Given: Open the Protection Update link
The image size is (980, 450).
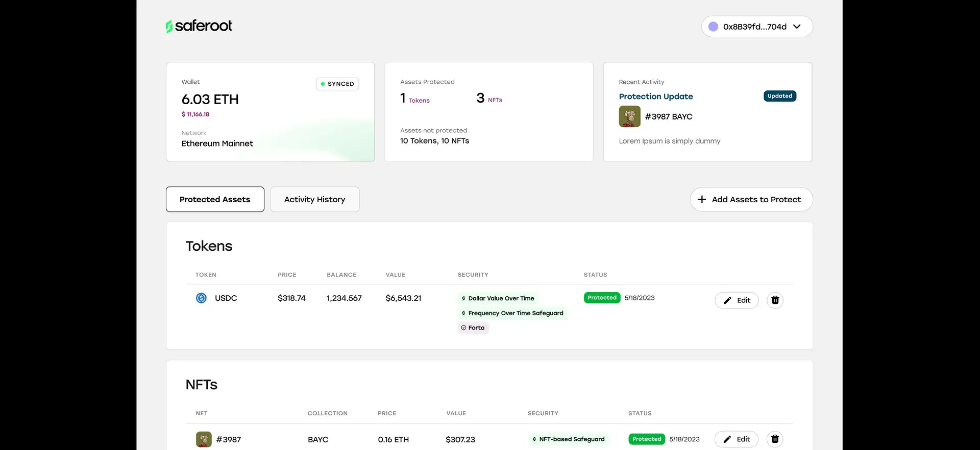Looking at the screenshot, I should (655, 97).
